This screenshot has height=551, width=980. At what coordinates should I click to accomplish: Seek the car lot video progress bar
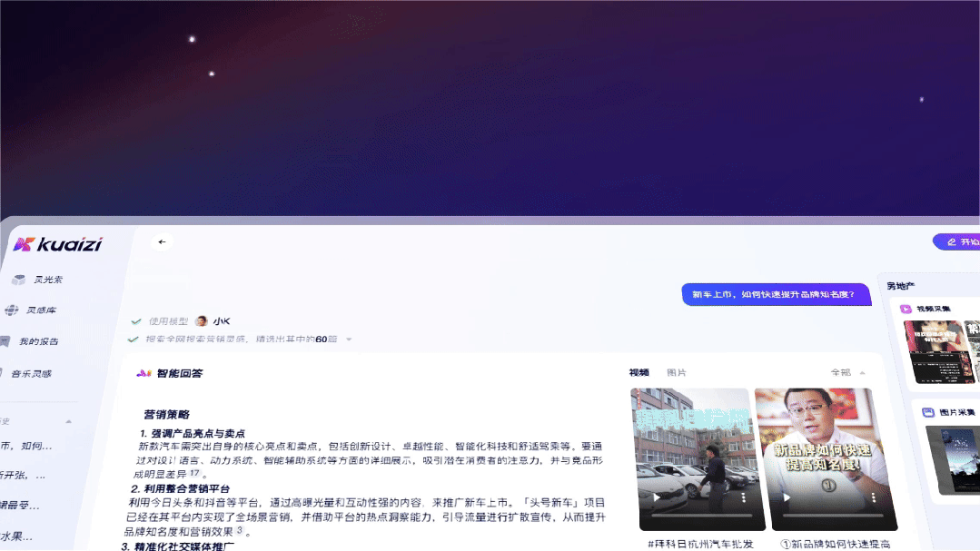click(x=702, y=516)
